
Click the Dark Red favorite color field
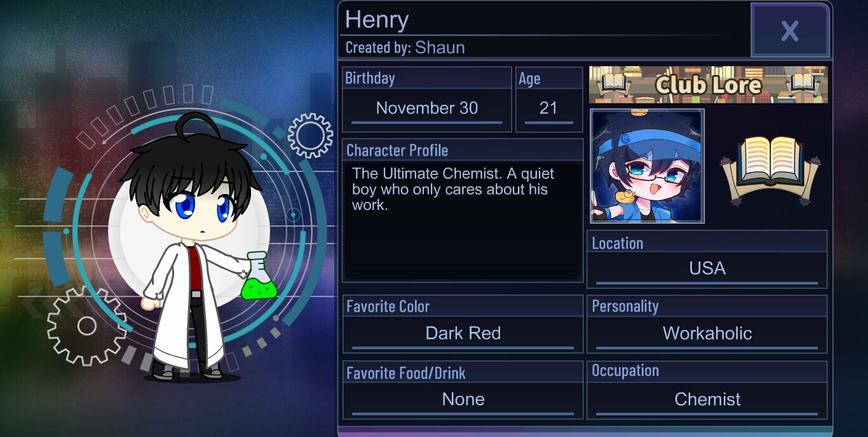463,333
